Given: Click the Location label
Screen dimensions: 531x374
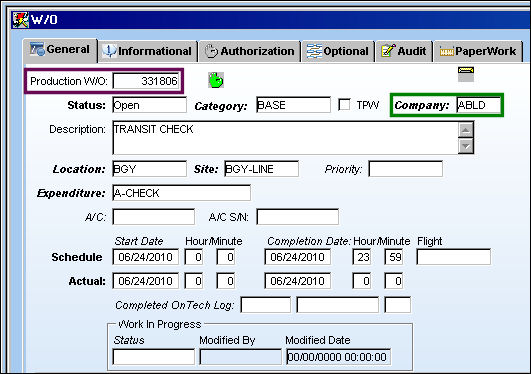Looking at the screenshot, I should pos(79,169).
